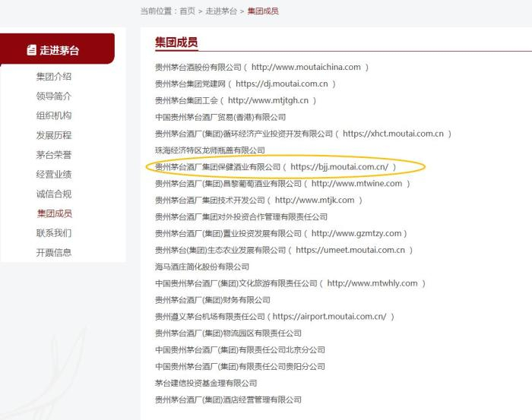Click 海马酒庄简化股份有限公司 entry
The height and width of the screenshot is (420, 532).
(202, 267)
